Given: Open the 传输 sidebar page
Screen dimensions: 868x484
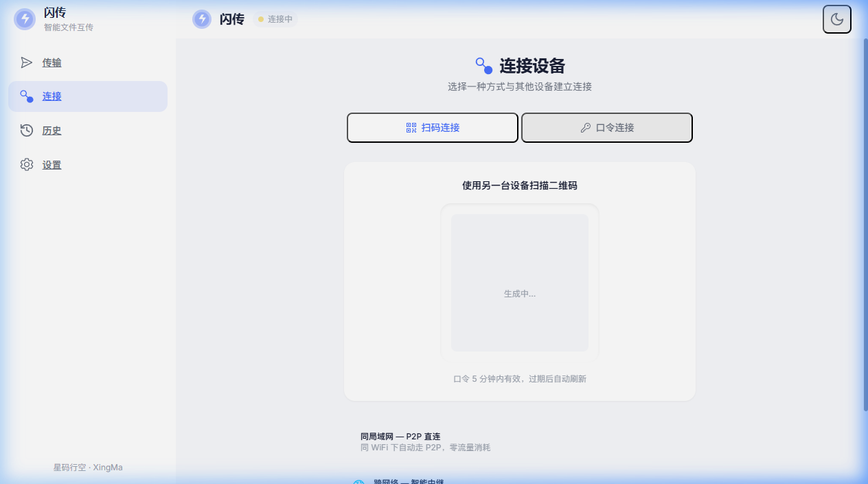Looking at the screenshot, I should (88, 62).
